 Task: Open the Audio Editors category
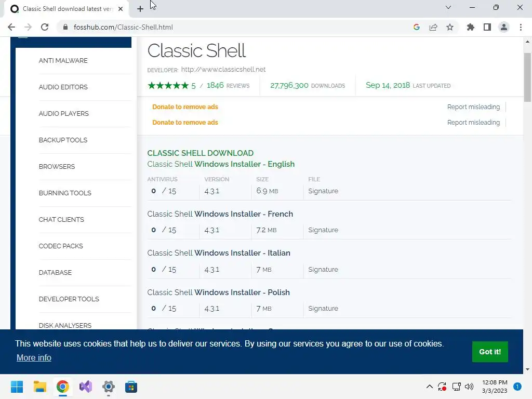(x=63, y=87)
